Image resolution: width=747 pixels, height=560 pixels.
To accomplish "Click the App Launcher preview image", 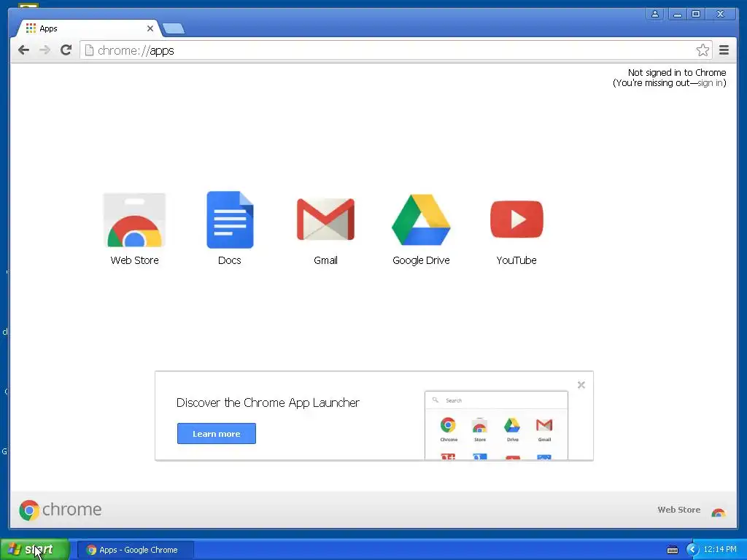I will pos(496,425).
